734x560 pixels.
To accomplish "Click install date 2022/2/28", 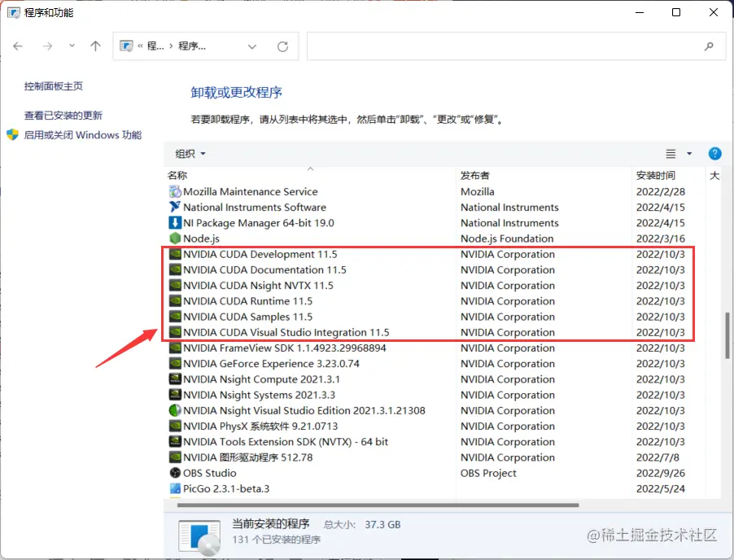I will click(661, 191).
